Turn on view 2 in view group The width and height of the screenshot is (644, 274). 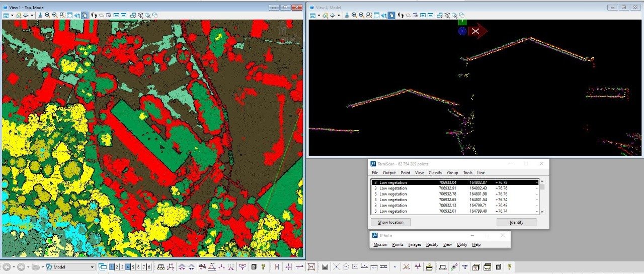click(117, 267)
